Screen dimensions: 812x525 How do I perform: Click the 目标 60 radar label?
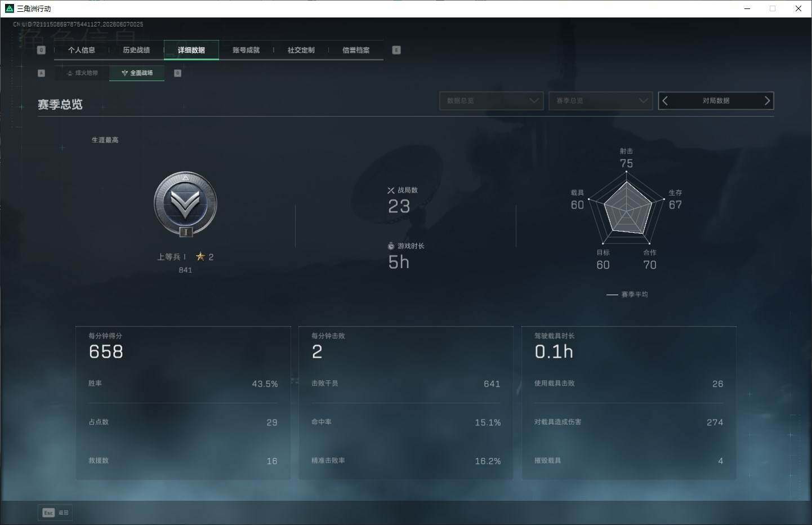point(603,260)
